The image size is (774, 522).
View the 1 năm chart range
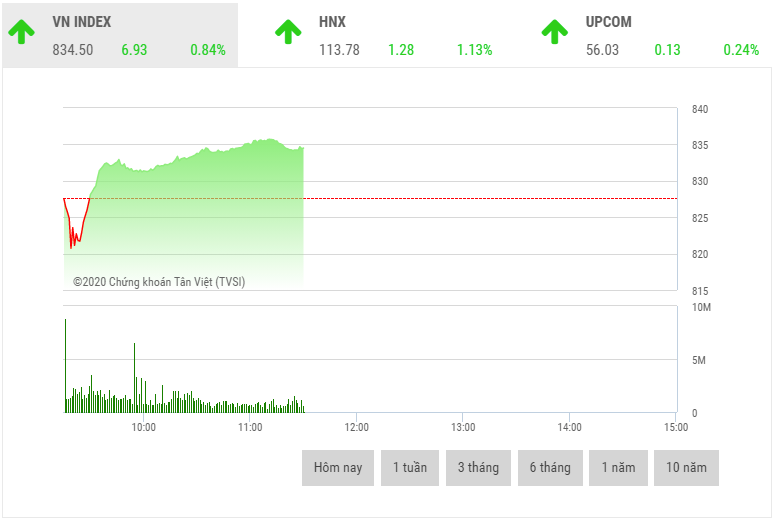(x=618, y=468)
